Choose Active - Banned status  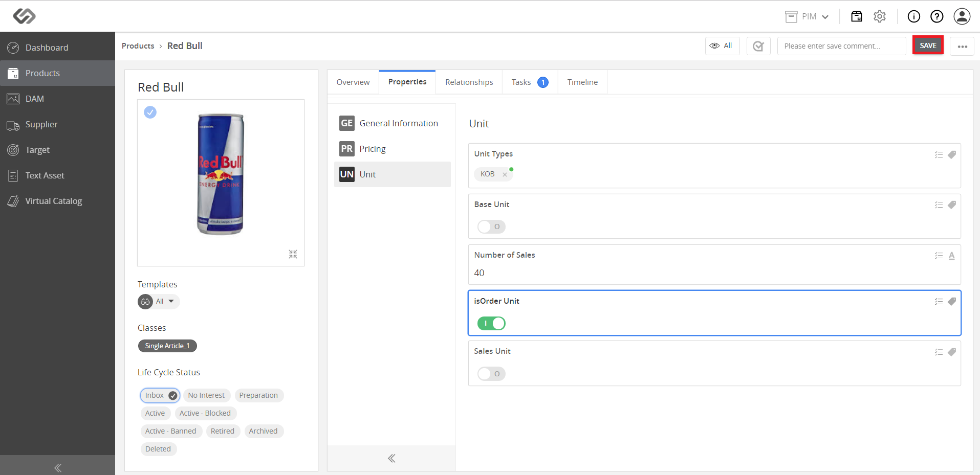[170, 431]
